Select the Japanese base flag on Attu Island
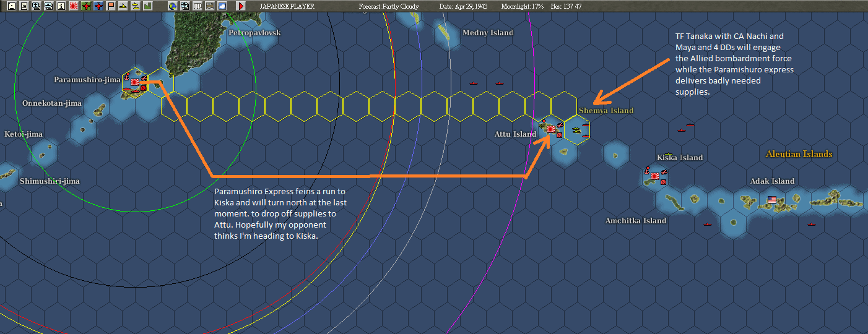This screenshot has height=334, width=868. pos(550,129)
